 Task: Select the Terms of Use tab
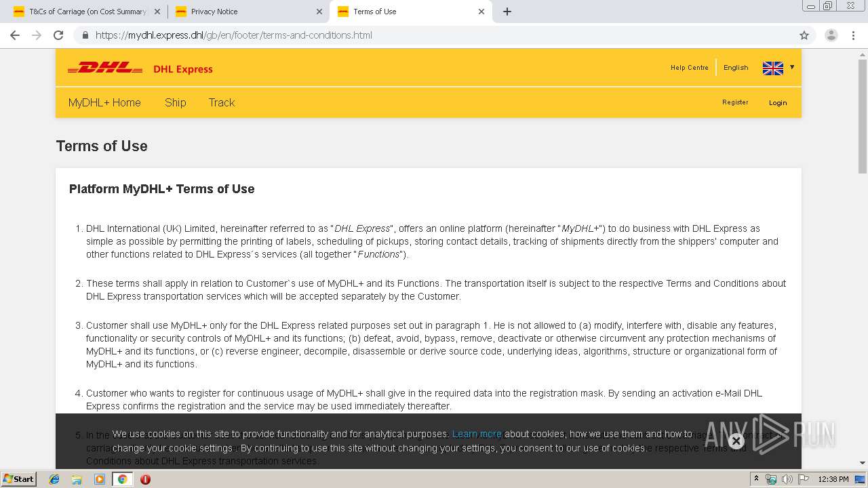[x=410, y=12]
